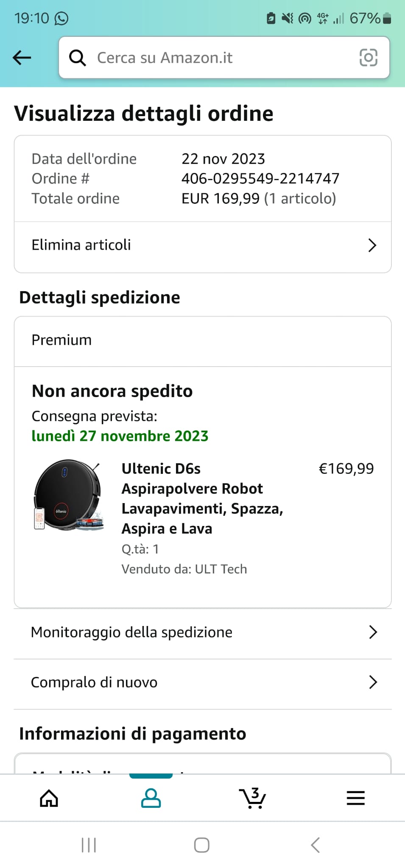The height and width of the screenshot is (868, 405).
Task: Tap the robot vacuum product thumbnail
Action: pos(68,495)
